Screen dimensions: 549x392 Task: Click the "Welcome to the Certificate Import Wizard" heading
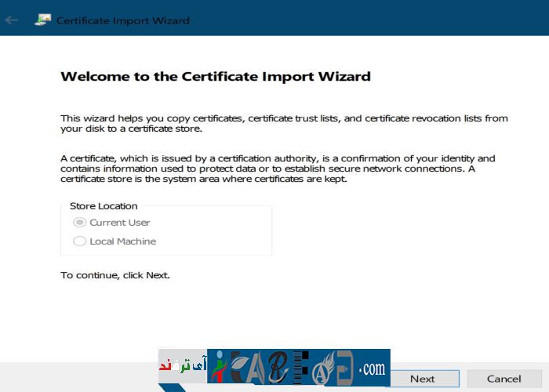click(215, 77)
